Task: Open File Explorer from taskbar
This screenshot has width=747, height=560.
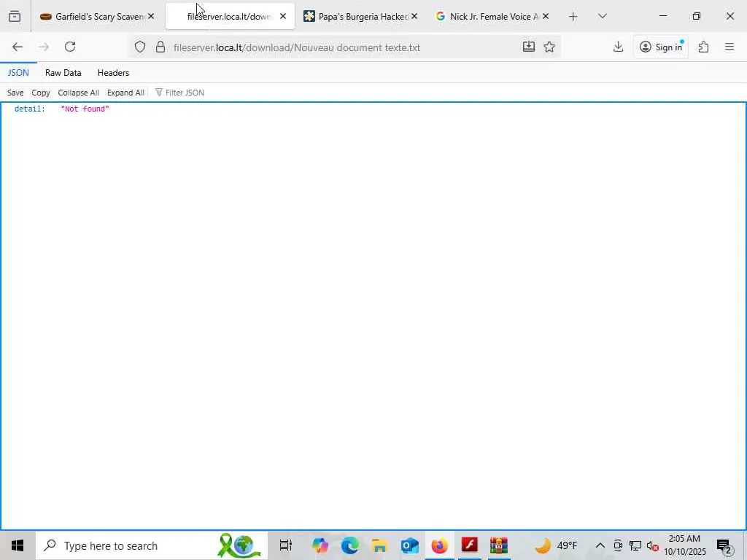Action: [379, 545]
